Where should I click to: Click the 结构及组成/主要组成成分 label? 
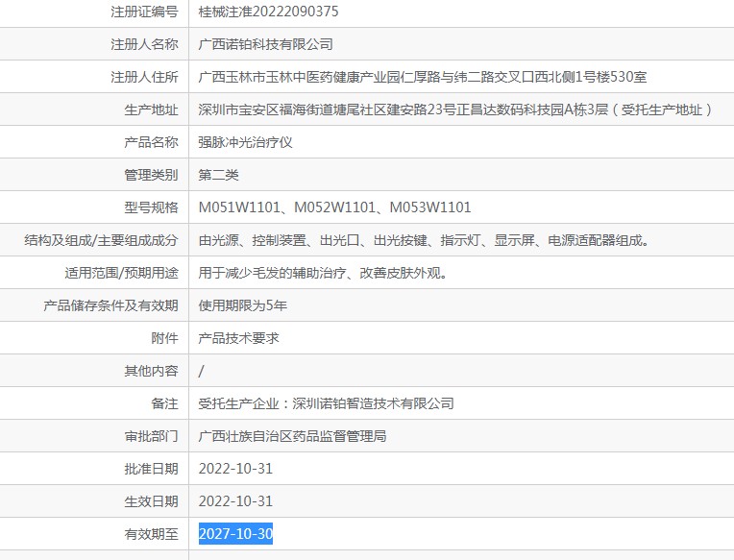pyautogui.click(x=101, y=240)
